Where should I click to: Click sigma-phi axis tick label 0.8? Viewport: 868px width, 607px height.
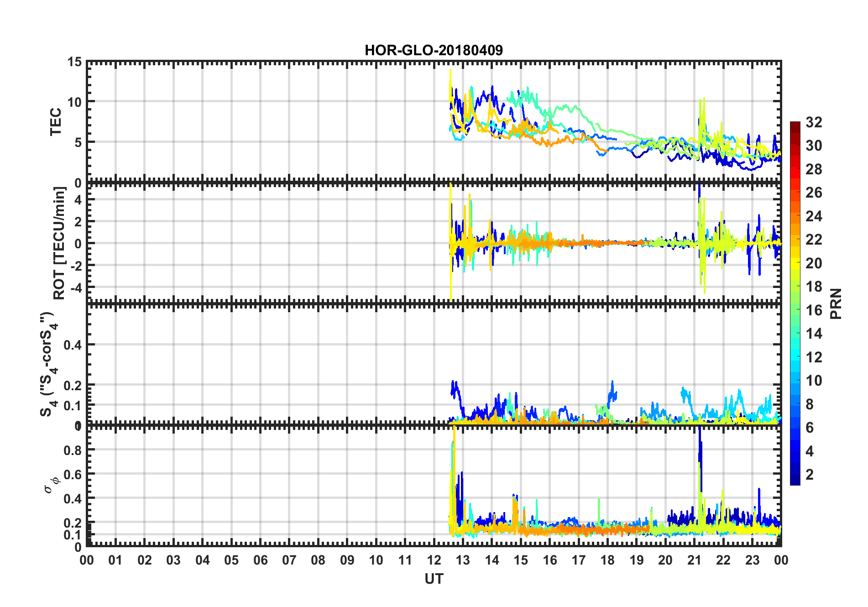(73, 450)
